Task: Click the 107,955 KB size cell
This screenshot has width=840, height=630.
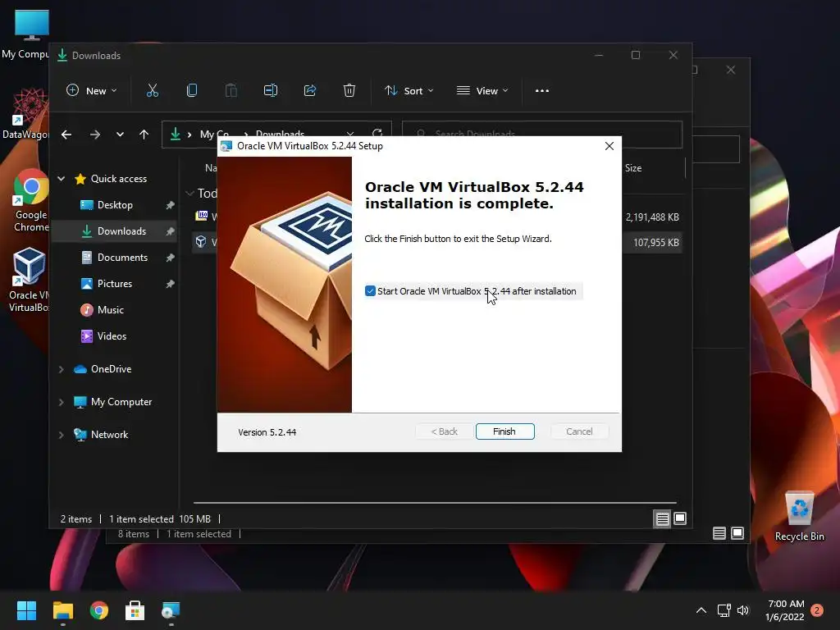Action: click(x=655, y=243)
